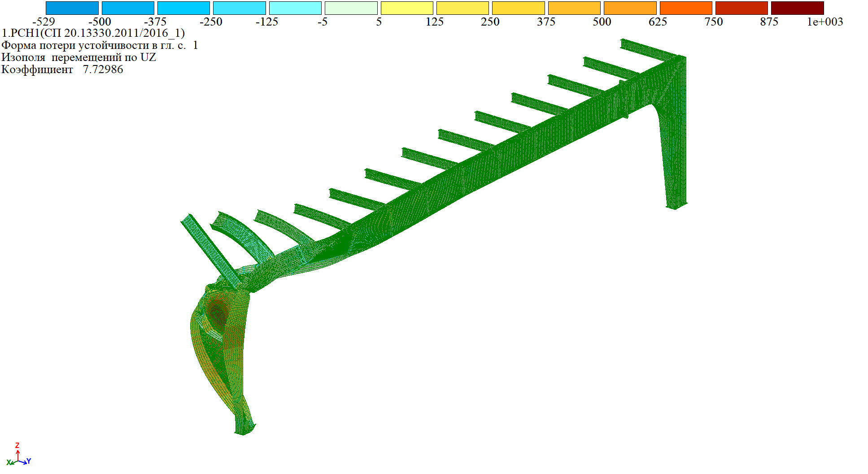Screen dimensions: 868x474
Task: Click the darkest blue legend swatch above -529
Action: tap(72, 8)
